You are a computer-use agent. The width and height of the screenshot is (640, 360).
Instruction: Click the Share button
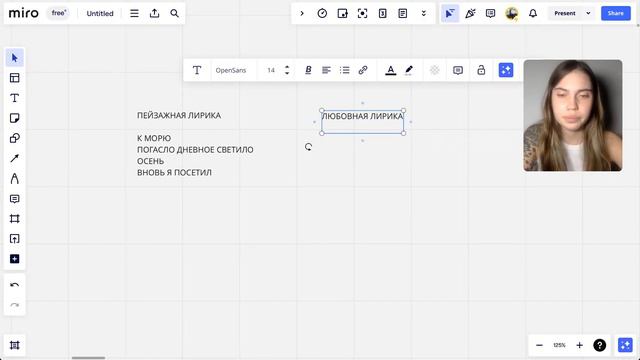pos(616,13)
